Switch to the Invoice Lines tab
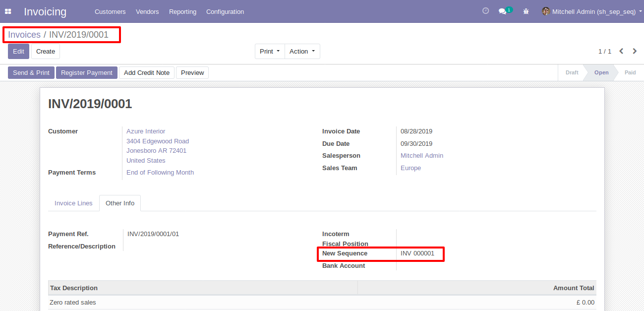Image resolution: width=644 pixels, height=311 pixels. 73,203
